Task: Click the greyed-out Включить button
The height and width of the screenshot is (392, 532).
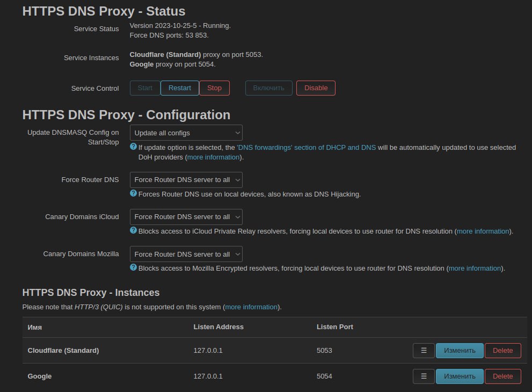Action: tap(269, 88)
